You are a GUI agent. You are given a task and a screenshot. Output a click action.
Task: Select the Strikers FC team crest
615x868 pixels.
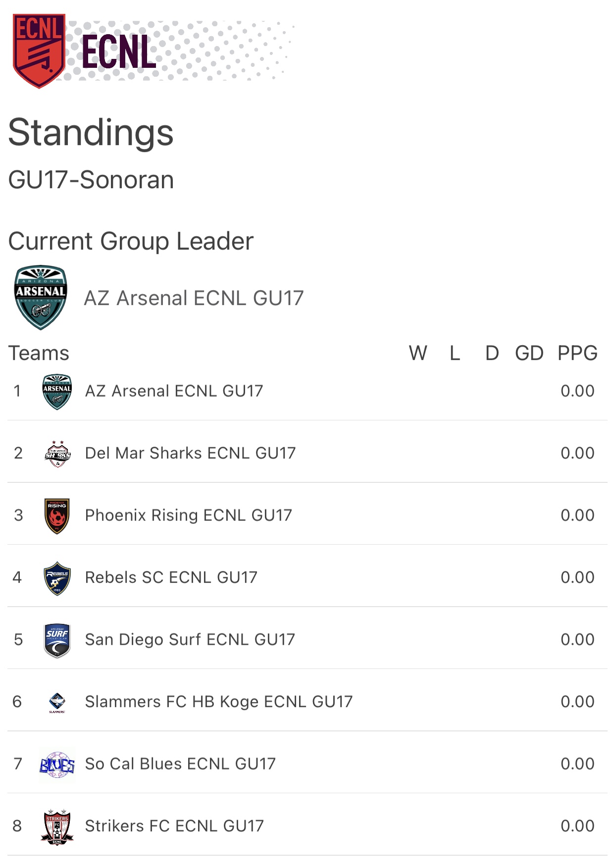57,826
